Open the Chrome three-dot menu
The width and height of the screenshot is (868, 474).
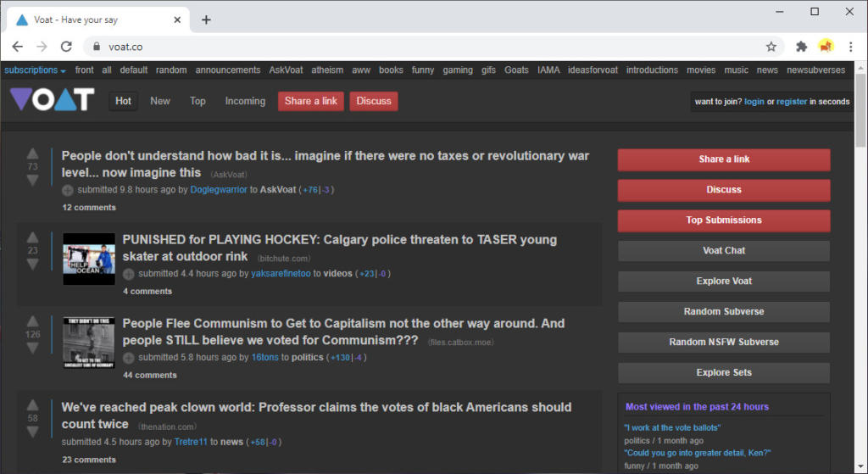pyautogui.click(x=851, y=47)
